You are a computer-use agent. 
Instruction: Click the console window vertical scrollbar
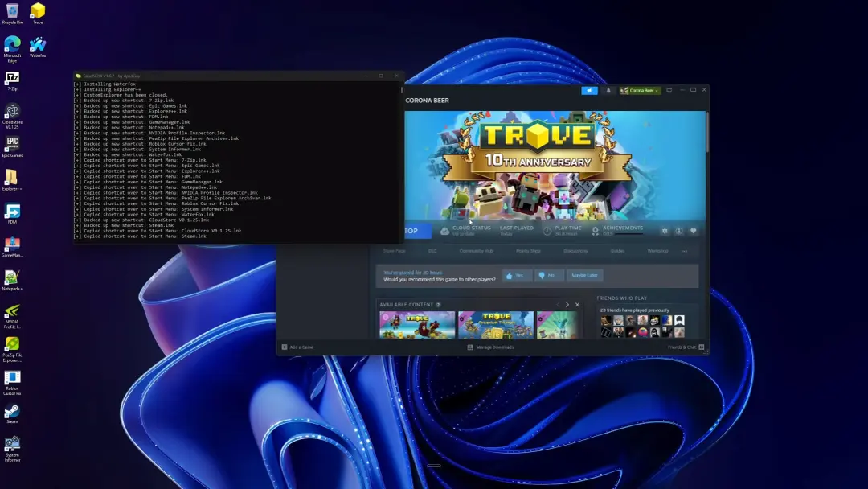coord(402,88)
